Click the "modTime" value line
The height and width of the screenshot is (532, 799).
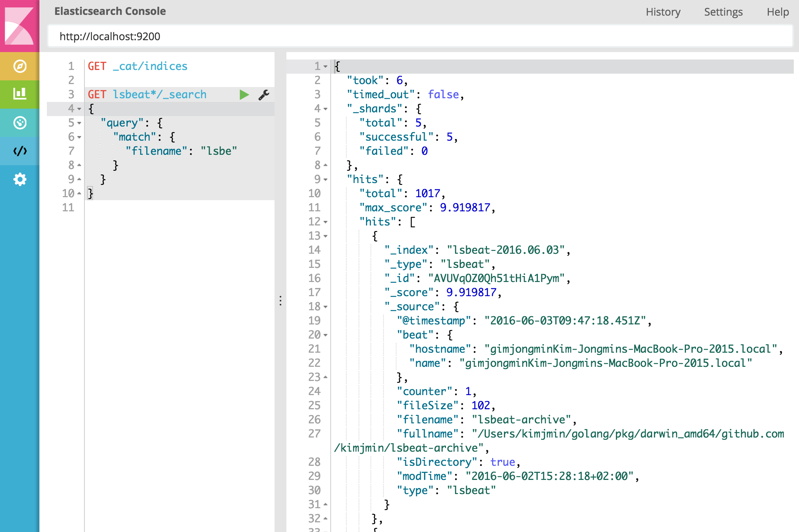click(518, 476)
